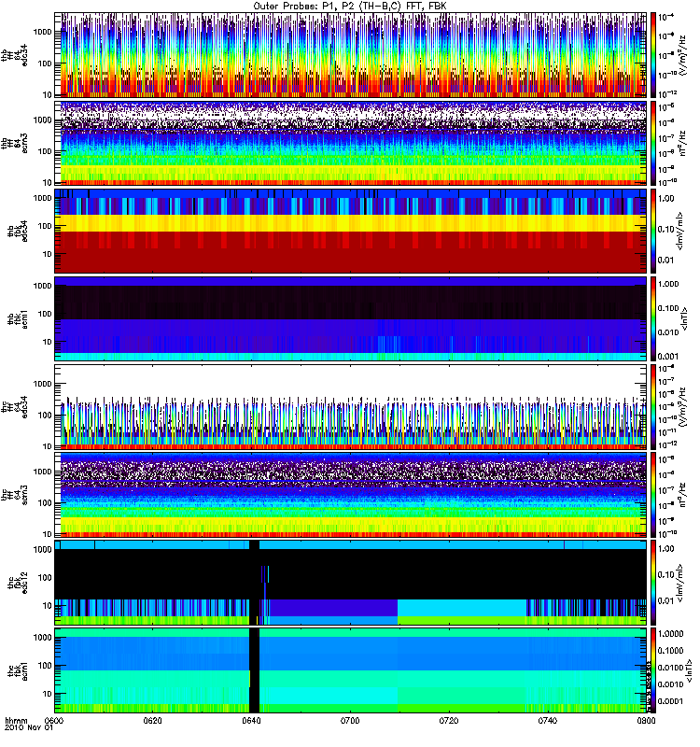Click the color bar beside the thc fff scm3 panel
The height and width of the screenshot is (747, 700).
click(653, 495)
